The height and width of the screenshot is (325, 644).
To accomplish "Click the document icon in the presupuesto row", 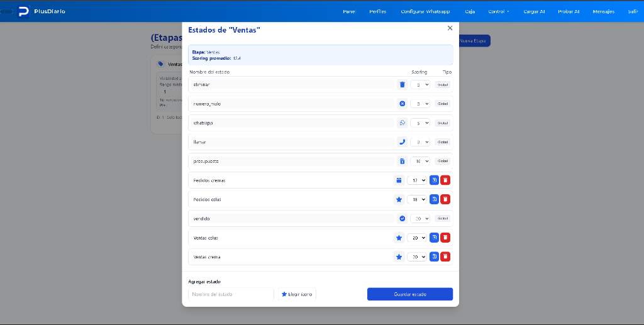I will pos(402,162).
